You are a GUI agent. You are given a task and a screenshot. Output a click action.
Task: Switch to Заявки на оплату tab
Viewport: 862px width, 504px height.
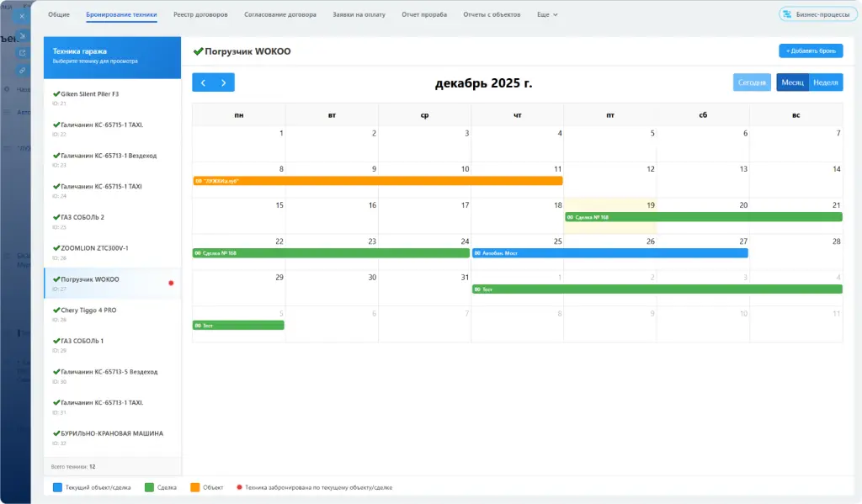pyautogui.click(x=359, y=14)
